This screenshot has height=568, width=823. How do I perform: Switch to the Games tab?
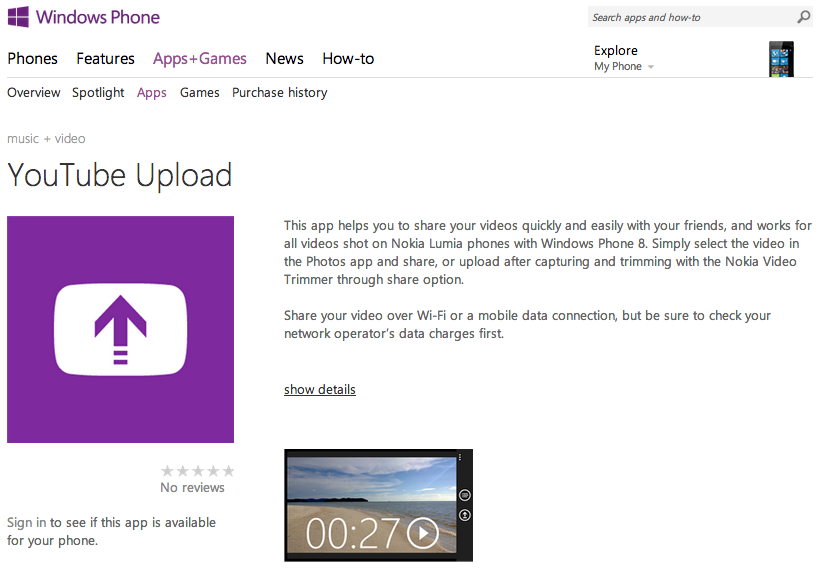pyautogui.click(x=199, y=92)
